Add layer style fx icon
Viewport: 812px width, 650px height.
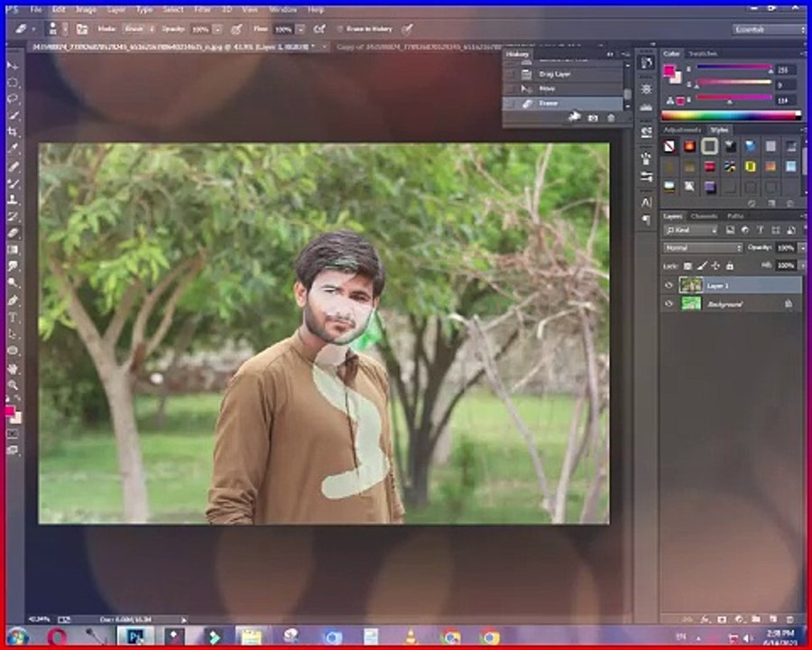coord(705,619)
